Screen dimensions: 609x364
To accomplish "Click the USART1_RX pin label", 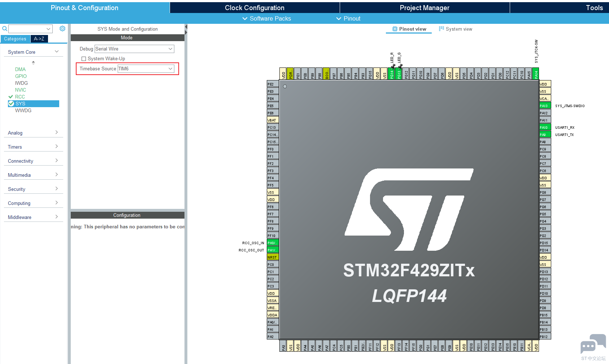I will (565, 128).
